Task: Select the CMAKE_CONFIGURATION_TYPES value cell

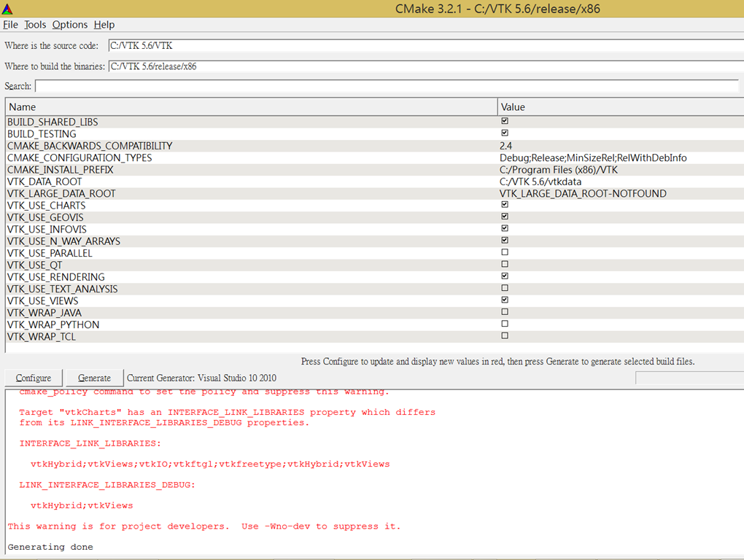Action: coord(593,158)
